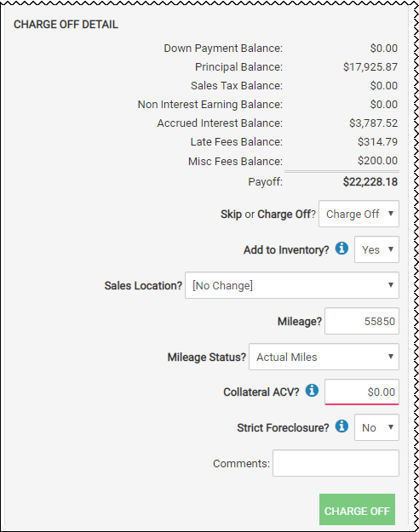Click the Accrued Interest Balance value $3,787.52
This screenshot has height=532, width=419.
pos(373,123)
